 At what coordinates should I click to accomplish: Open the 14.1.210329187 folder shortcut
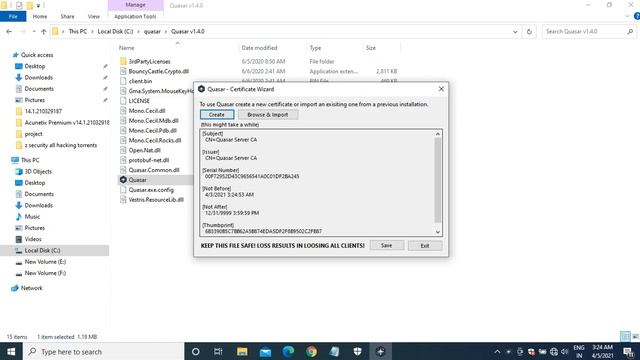click(x=43, y=111)
